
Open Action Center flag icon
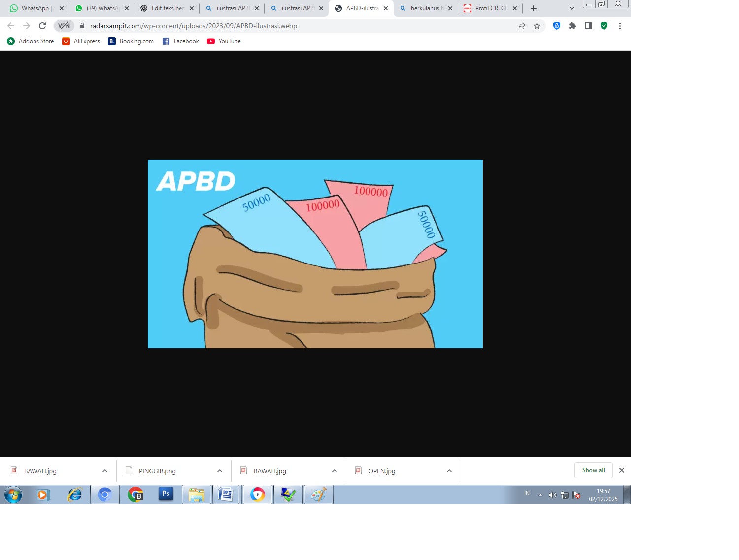(x=576, y=495)
